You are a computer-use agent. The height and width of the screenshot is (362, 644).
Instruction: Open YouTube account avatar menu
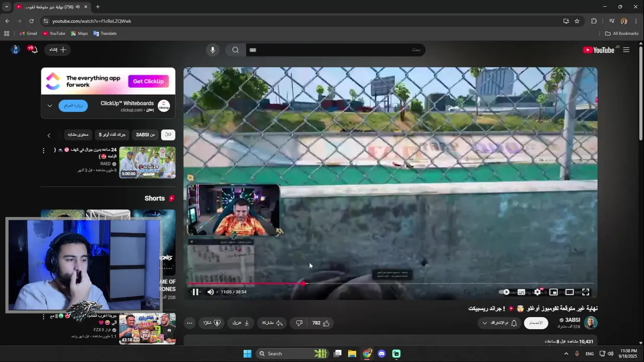pos(15,49)
